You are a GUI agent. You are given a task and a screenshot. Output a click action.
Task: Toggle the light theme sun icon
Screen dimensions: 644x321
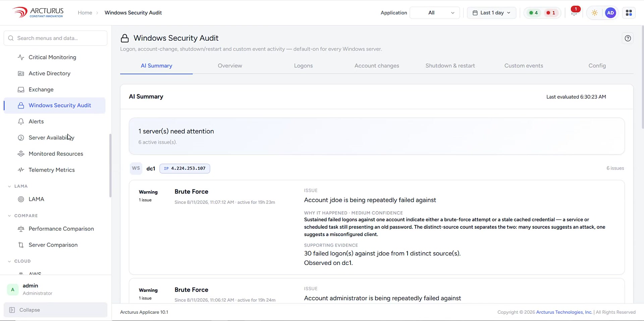click(x=595, y=13)
